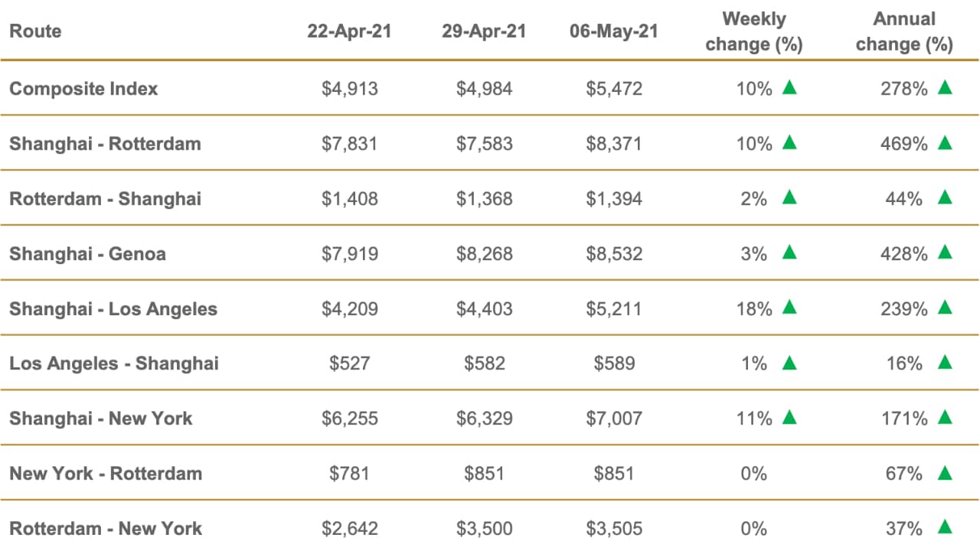This screenshot has width=980, height=551.
Task: Click the green arrow next to 67% annual change
Action: coord(945,473)
